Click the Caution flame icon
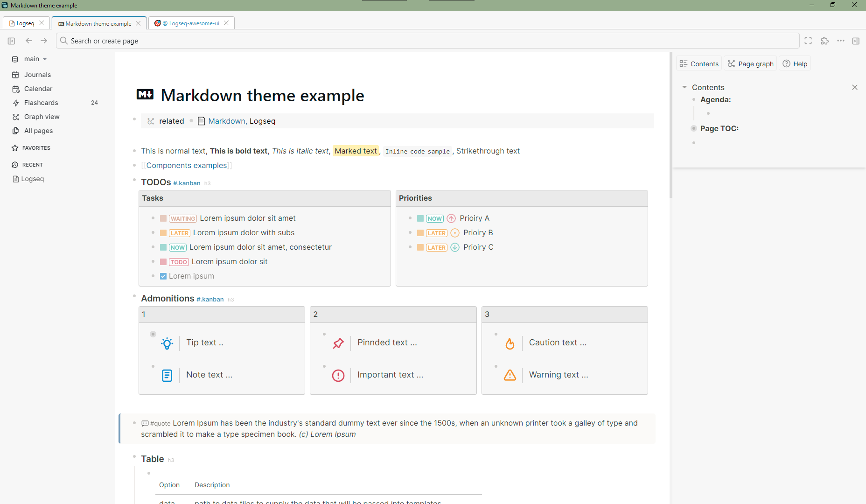 click(x=510, y=343)
